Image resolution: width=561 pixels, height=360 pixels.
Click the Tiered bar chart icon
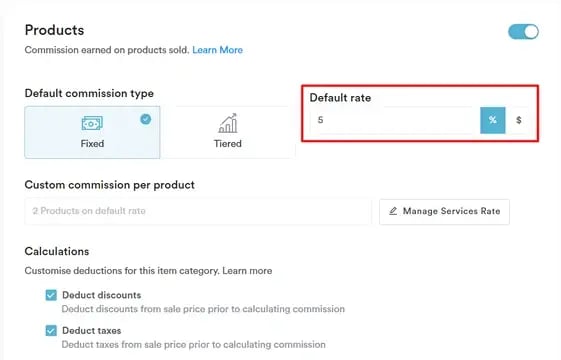(228, 123)
